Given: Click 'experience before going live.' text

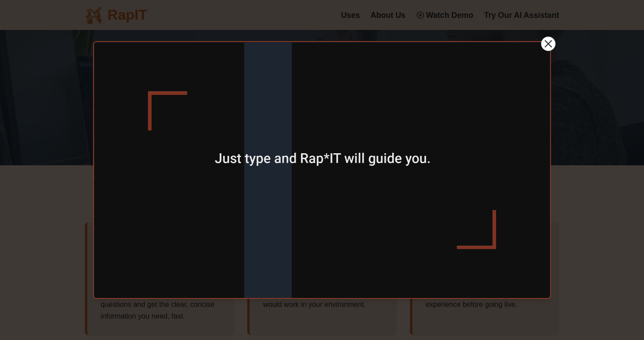Looking at the screenshot, I should [x=471, y=304].
